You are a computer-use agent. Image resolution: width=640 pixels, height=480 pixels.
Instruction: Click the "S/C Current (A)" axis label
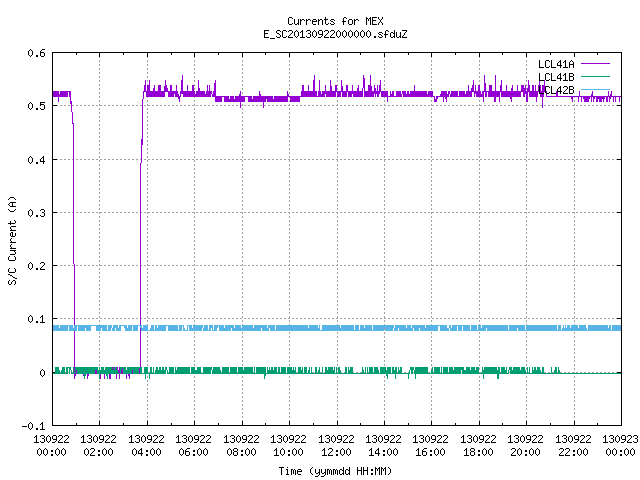tap(12, 241)
